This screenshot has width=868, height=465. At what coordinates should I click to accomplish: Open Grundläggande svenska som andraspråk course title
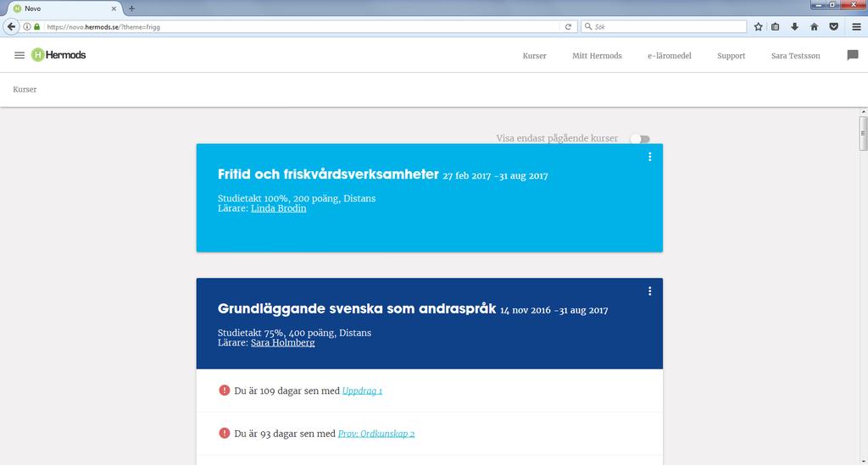coord(357,308)
